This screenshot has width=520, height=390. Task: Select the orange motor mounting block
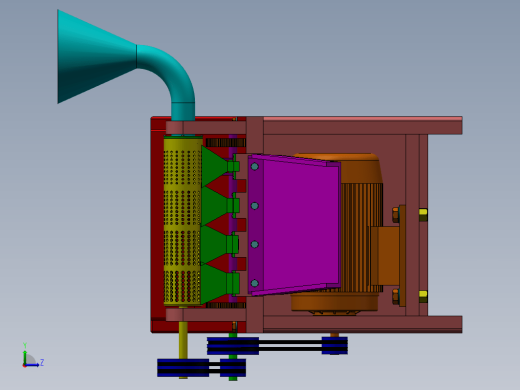pyautogui.click(x=385, y=256)
